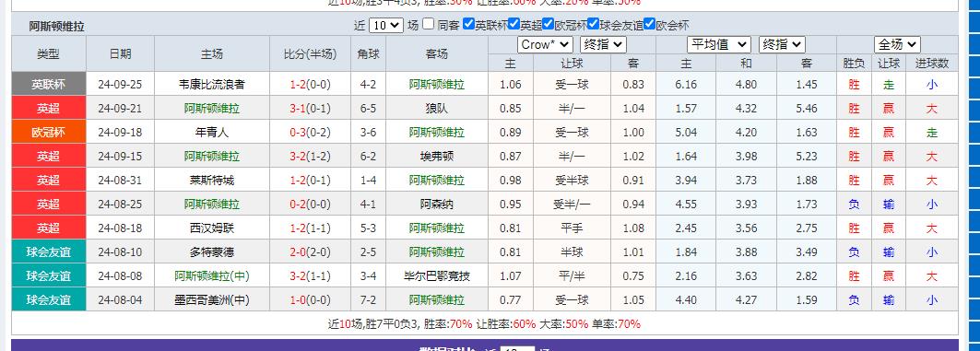Select corner count 6-5 versus 狼队
This screenshot has width=980, height=351.
[368, 109]
